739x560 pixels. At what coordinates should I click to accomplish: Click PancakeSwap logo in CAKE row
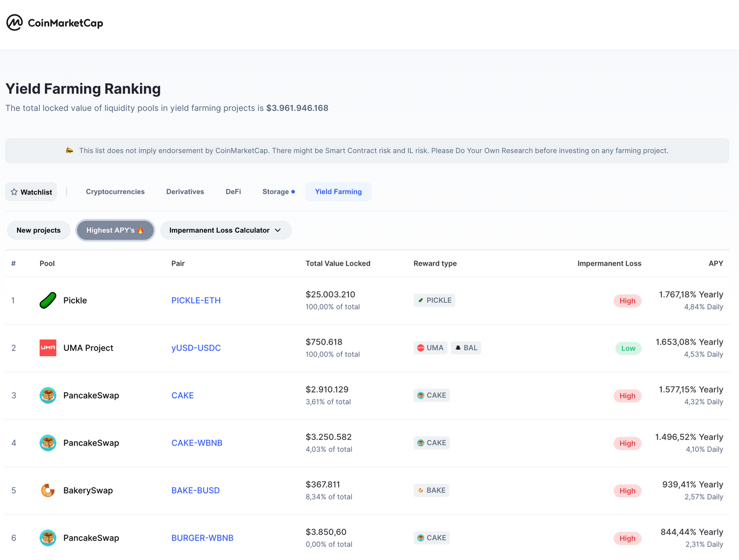coord(48,396)
